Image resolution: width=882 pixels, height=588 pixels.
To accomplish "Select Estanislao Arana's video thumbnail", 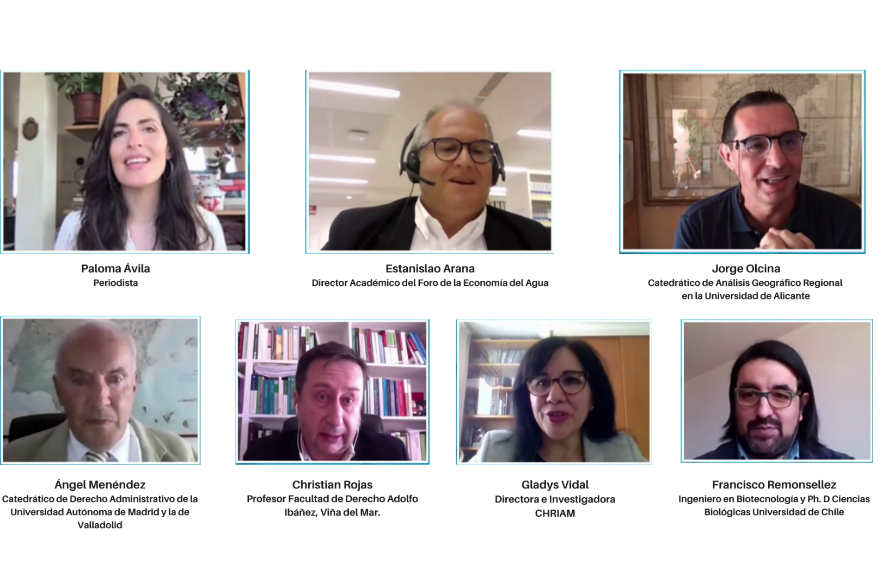I will (x=430, y=162).
